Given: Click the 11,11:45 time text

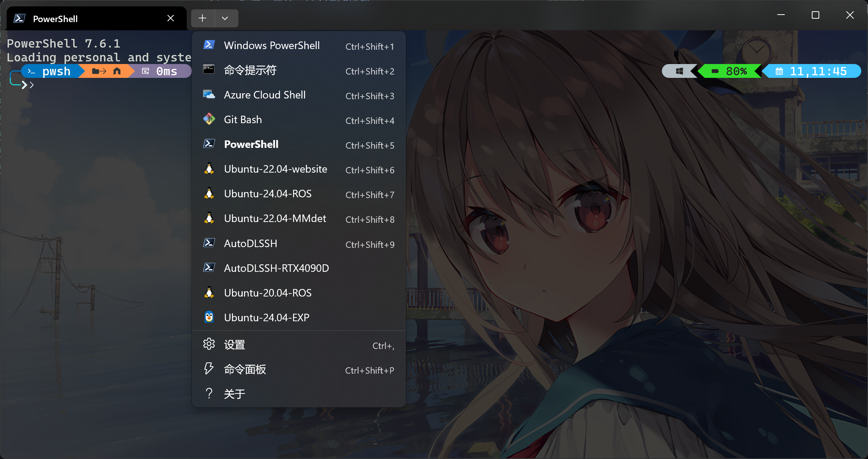Looking at the screenshot, I should 818,71.
